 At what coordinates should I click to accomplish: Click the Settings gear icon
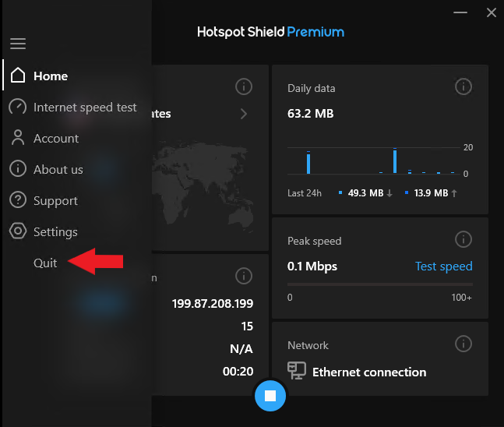18,231
